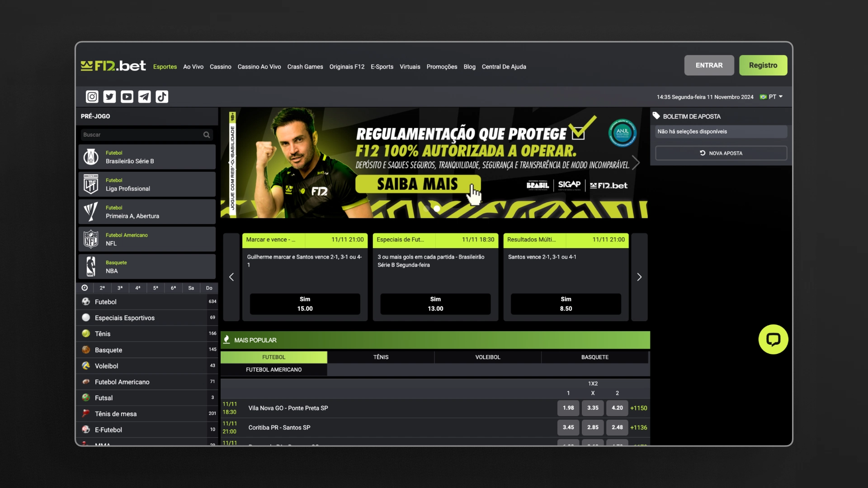Click the Brasileirão Série B league icon
Screen dimensions: 868x488
[91, 157]
